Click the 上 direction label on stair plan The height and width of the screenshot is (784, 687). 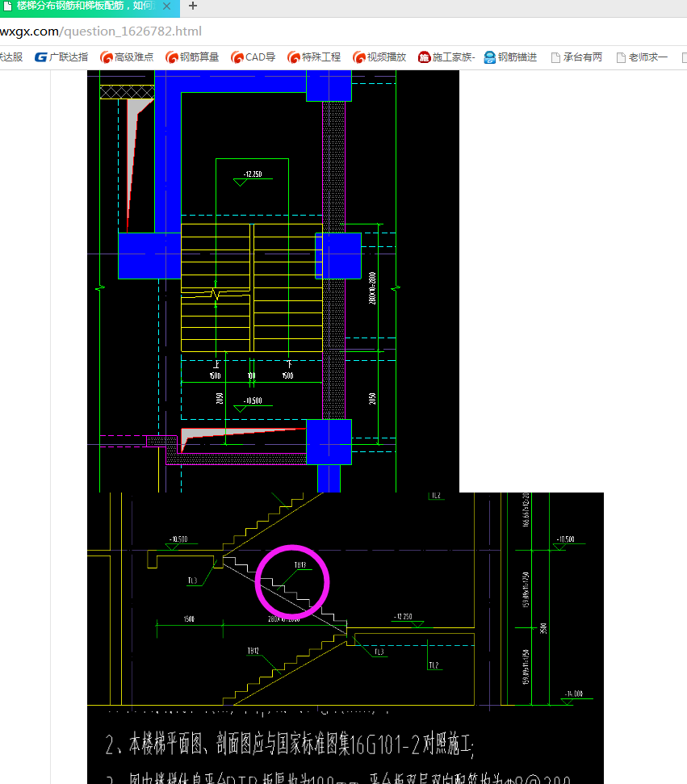(x=216, y=364)
